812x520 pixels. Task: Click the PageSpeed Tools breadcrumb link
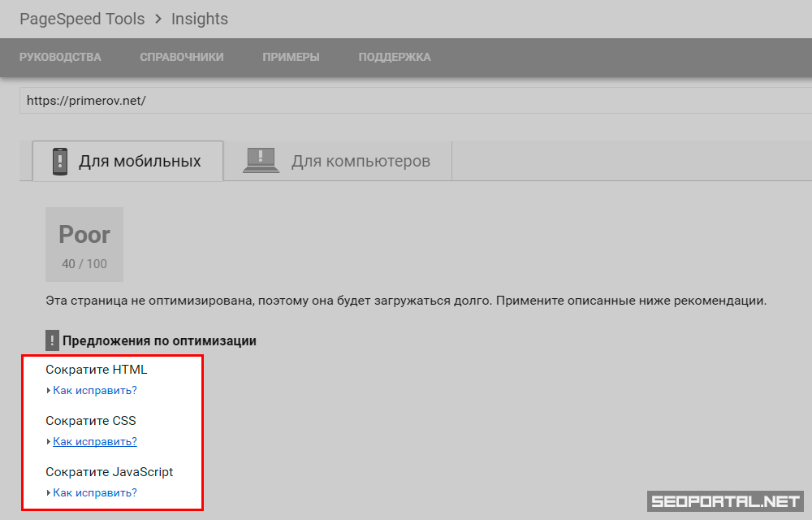coord(82,19)
